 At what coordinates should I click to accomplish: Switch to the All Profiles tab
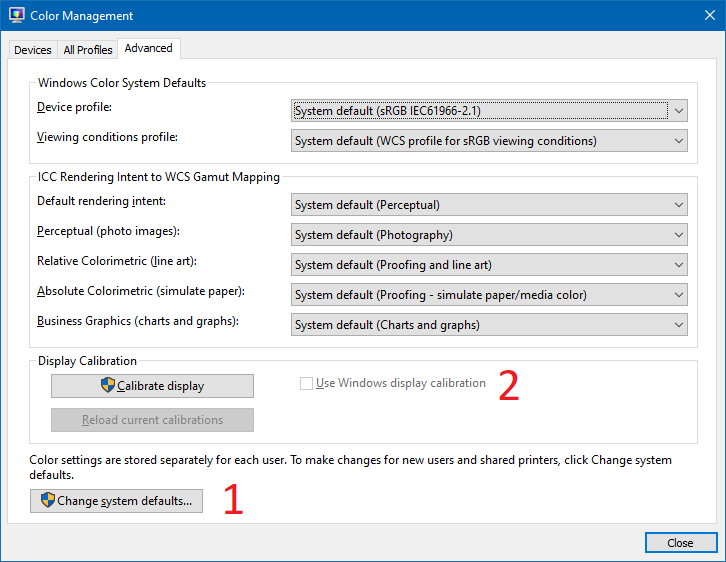[x=88, y=50]
